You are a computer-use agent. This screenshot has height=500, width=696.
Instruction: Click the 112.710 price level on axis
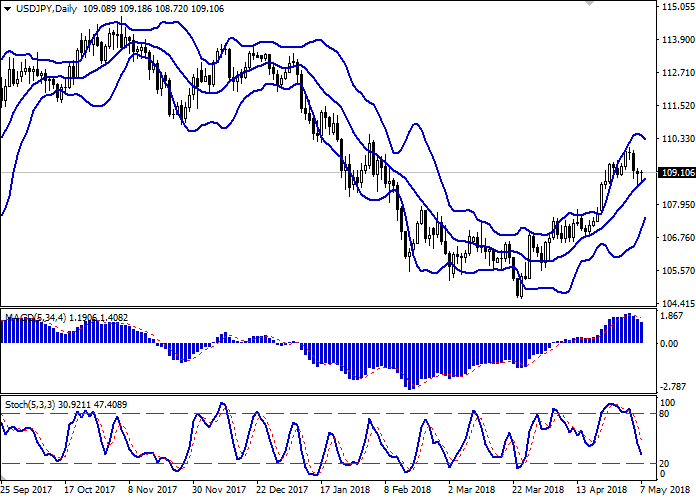(x=677, y=73)
